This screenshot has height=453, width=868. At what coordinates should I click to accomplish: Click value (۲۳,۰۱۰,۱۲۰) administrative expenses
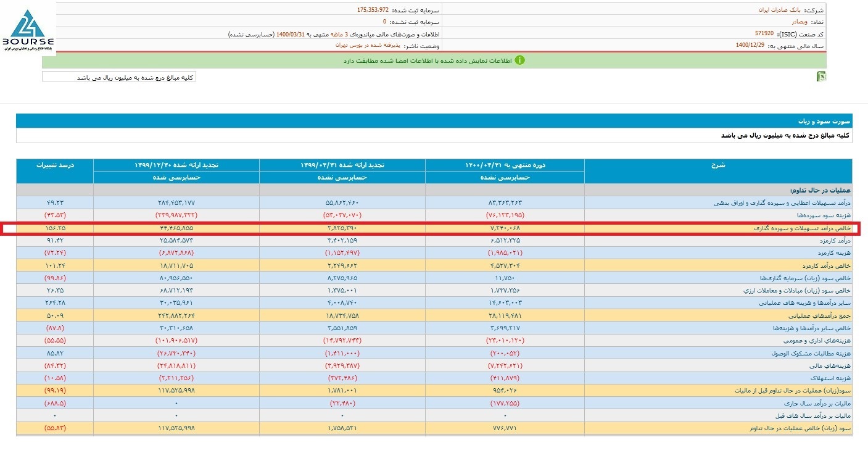[505, 341]
